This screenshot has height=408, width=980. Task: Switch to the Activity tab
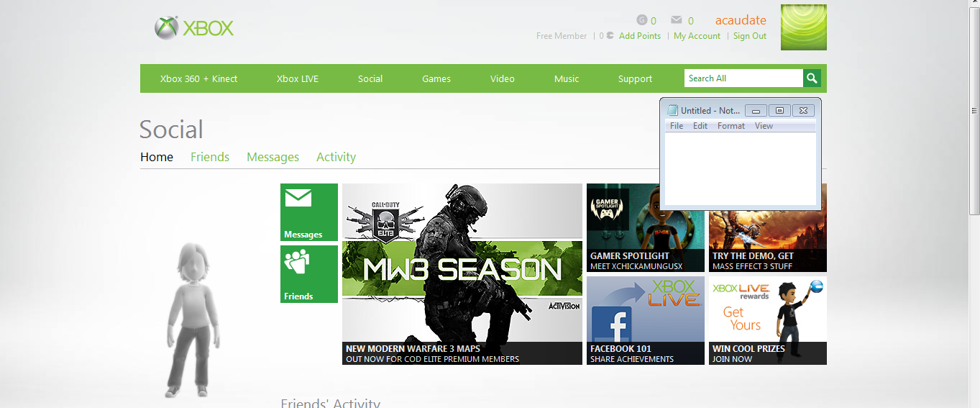point(336,157)
